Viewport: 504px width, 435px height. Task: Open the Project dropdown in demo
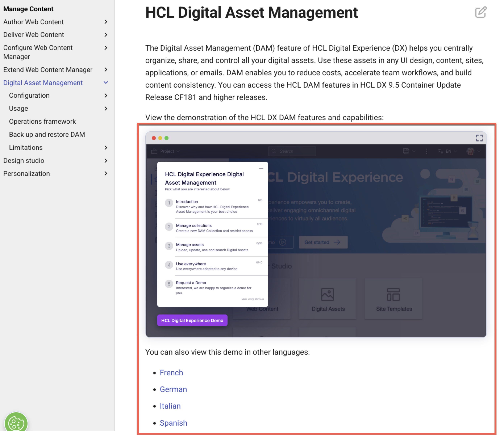tap(167, 151)
